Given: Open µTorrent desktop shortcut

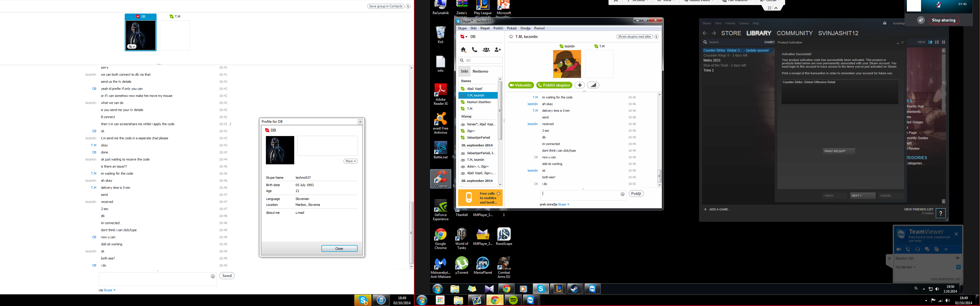Looking at the screenshot, I should [x=461, y=265].
